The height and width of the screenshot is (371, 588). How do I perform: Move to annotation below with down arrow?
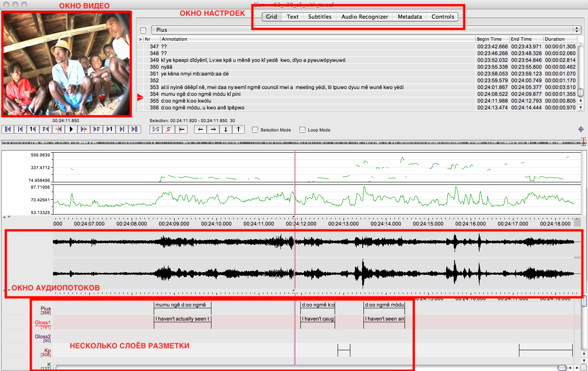coord(226,129)
